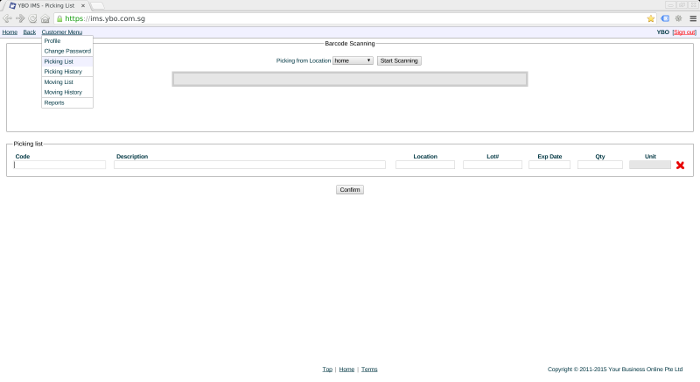
Task: Open the Terms link in the footer
Action: click(x=369, y=369)
